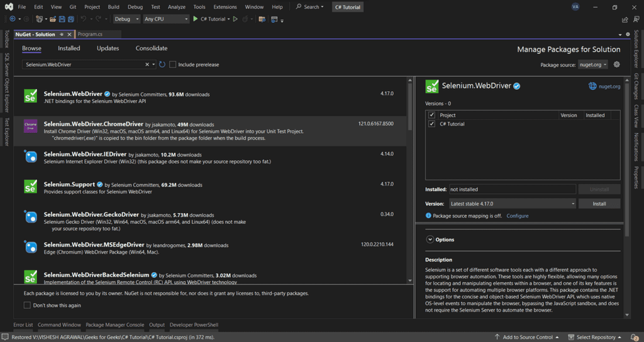Image resolution: width=644 pixels, height=342 pixels.
Task: Click the navigate backward arrow icon
Action: [13, 19]
